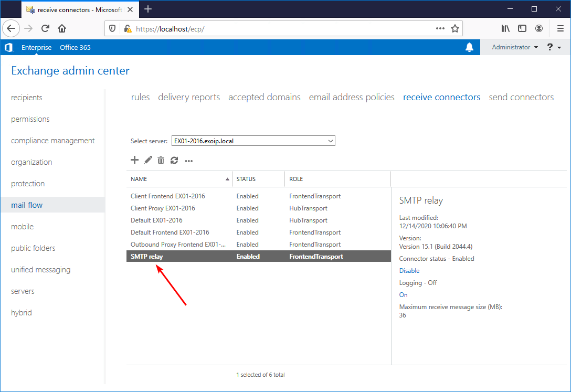Disable the SMTP relay connector
The height and width of the screenshot is (392, 571).
click(x=409, y=270)
